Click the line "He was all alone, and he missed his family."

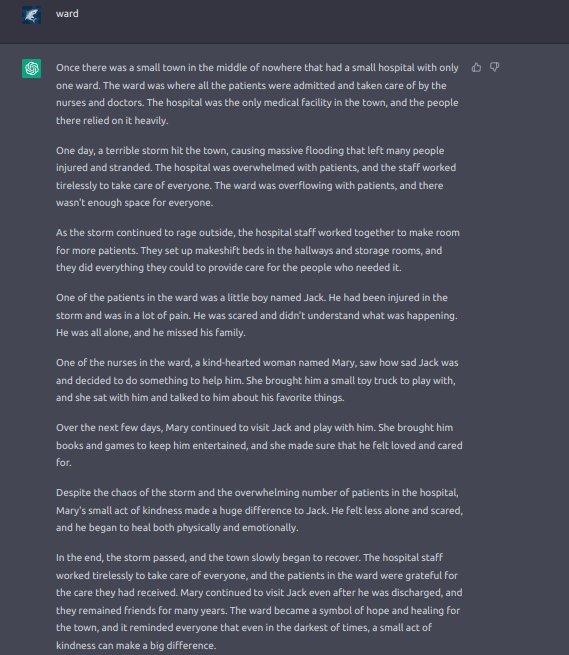tap(151, 333)
